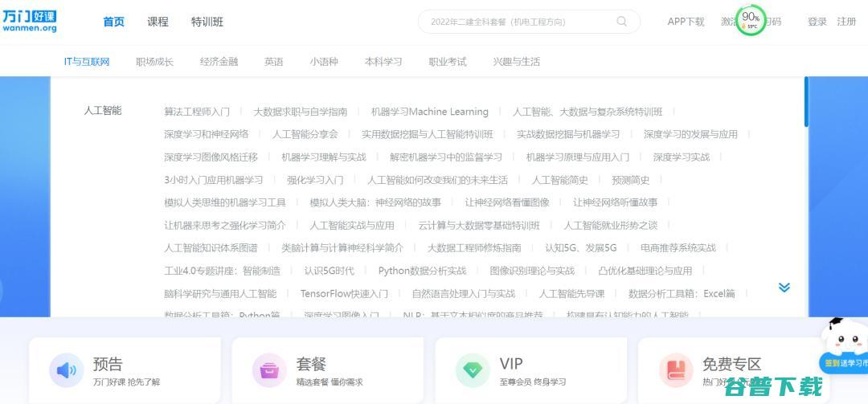
Task: Open 人工智能简史 course
Action: tap(560, 180)
